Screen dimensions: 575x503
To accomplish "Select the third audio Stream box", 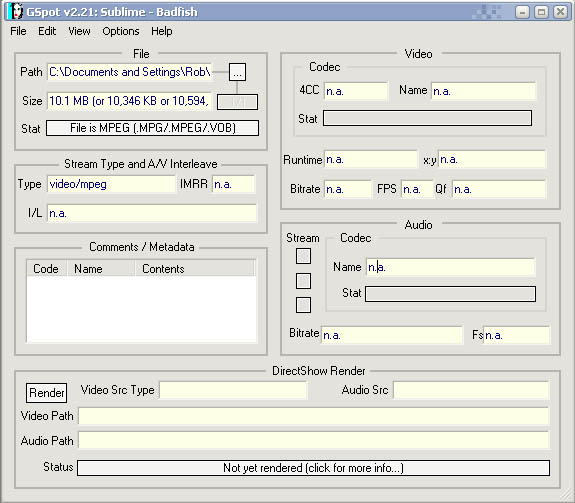I will (x=303, y=305).
